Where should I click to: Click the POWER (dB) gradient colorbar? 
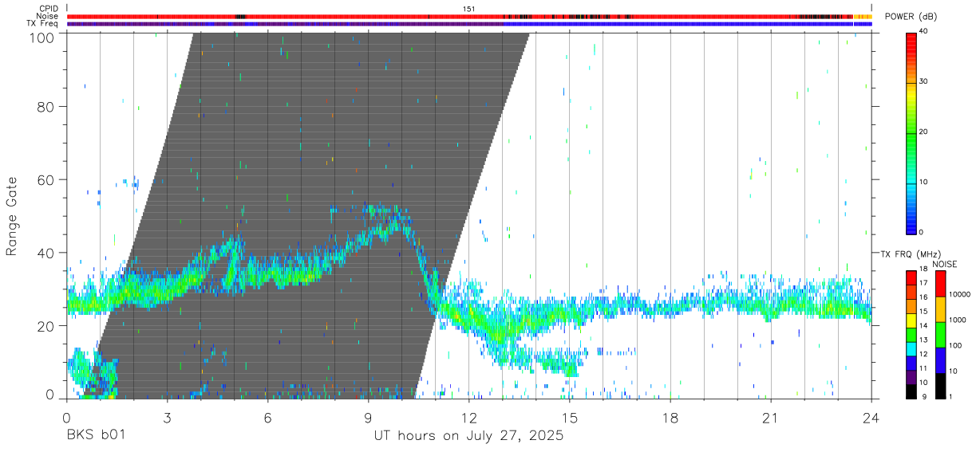(911, 132)
